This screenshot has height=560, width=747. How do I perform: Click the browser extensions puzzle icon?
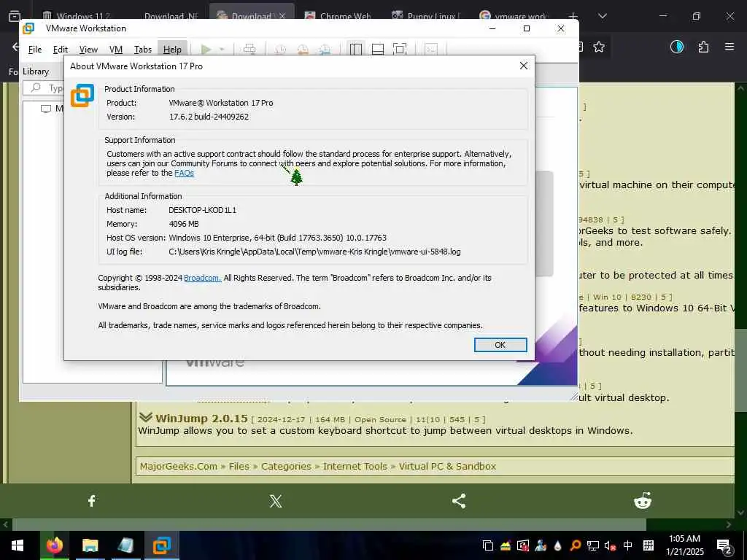point(703,47)
